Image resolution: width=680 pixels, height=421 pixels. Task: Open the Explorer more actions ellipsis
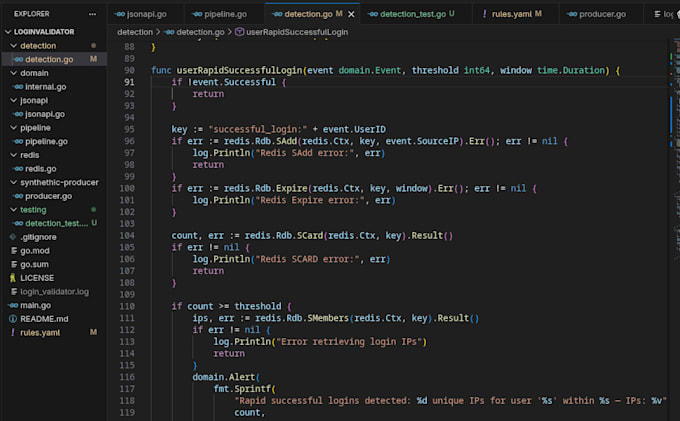click(92, 14)
